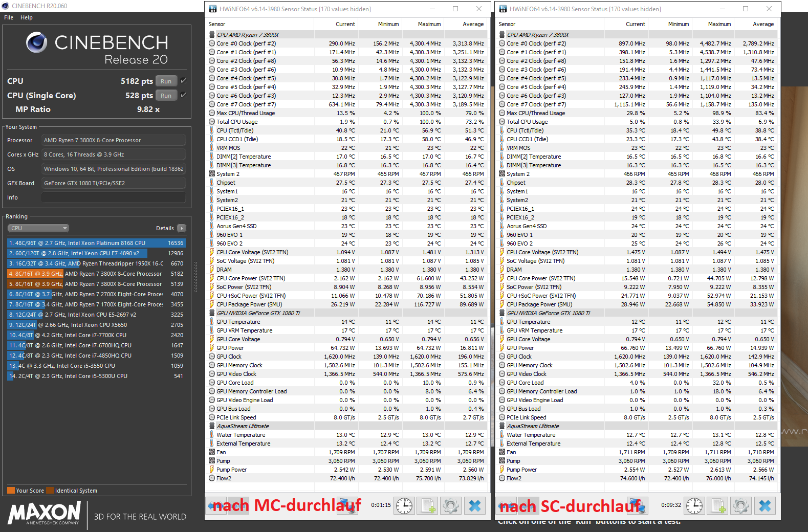Viewport: 808px width, 532px height.
Task: Select the highlighted orange 3800X score 5182 entry
Action: point(96,274)
